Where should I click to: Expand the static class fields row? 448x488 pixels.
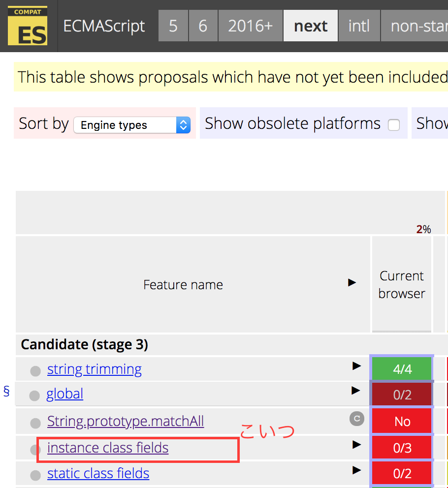[356, 470]
